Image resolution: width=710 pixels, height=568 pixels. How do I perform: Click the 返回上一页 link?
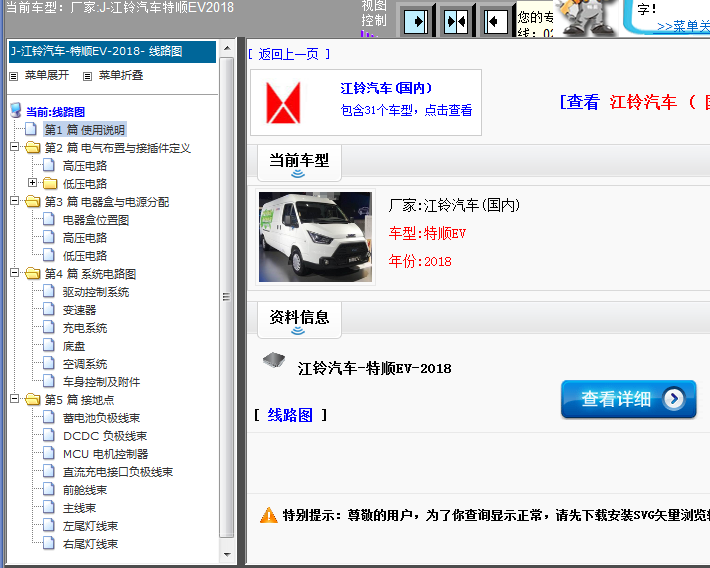pyautogui.click(x=288, y=54)
